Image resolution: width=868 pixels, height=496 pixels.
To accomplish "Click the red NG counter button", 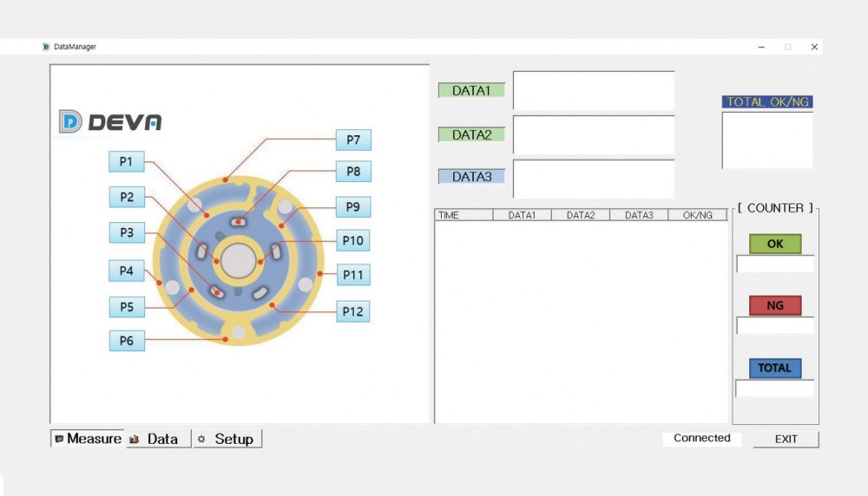I will (775, 305).
